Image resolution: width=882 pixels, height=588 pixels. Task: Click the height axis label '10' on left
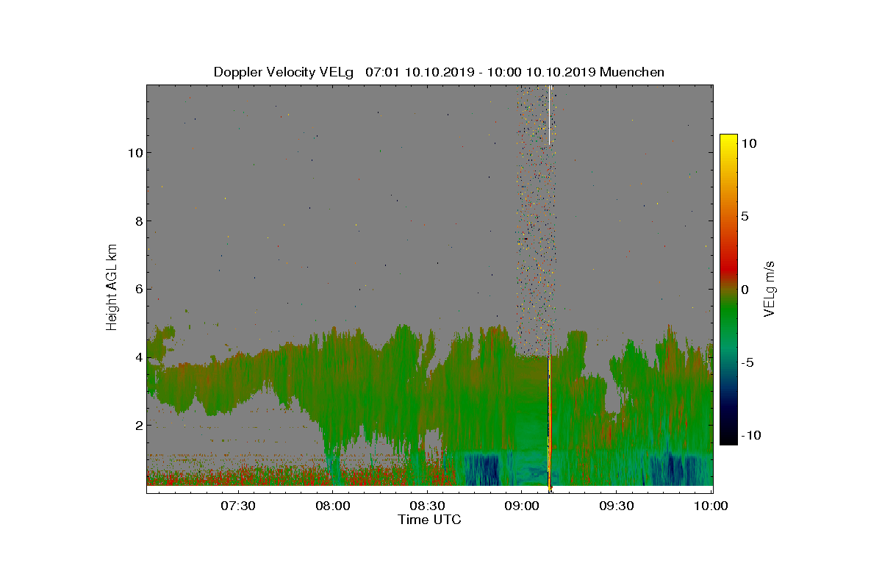click(x=134, y=153)
